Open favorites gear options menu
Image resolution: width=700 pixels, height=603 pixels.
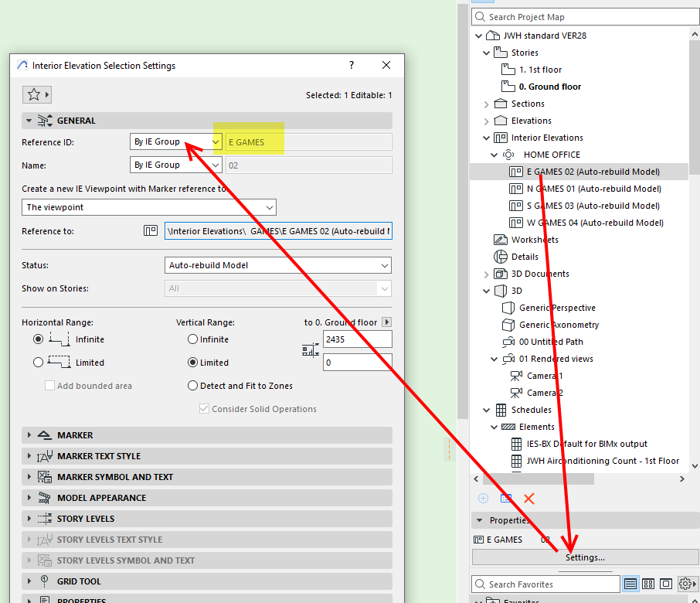(687, 584)
